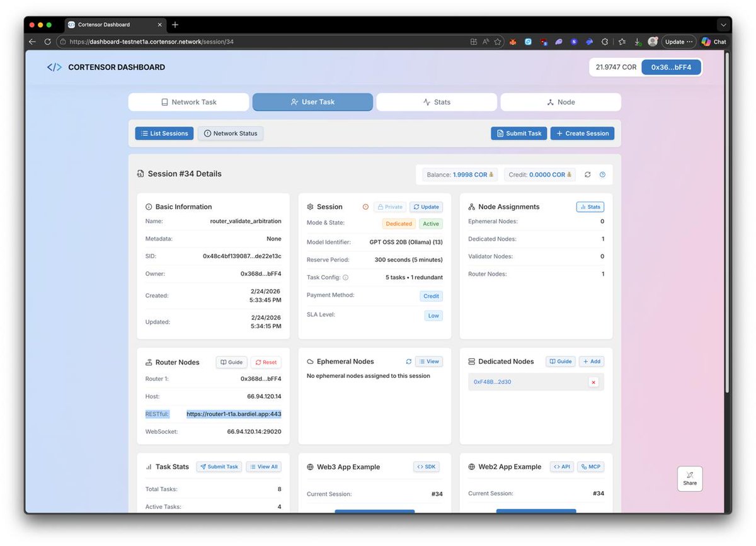Image resolution: width=756 pixels, height=546 pixels.
Task: Toggle the Private session button
Action: pos(390,207)
